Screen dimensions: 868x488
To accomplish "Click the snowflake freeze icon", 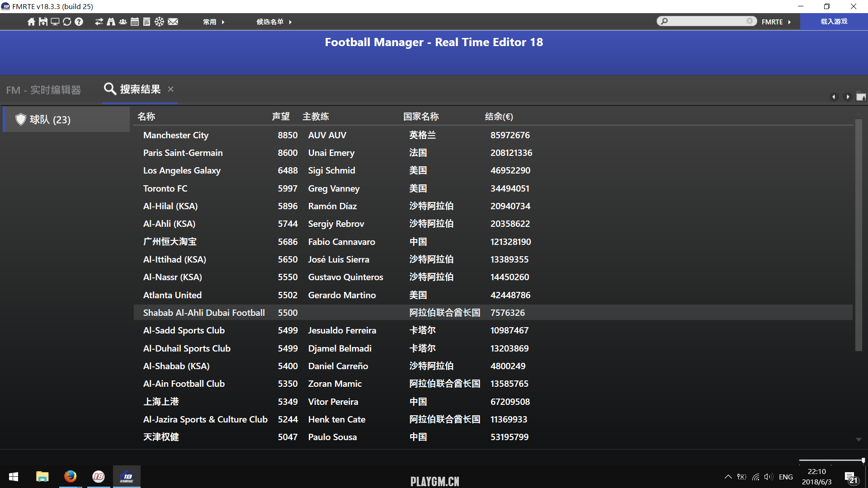I will click(x=159, y=22).
